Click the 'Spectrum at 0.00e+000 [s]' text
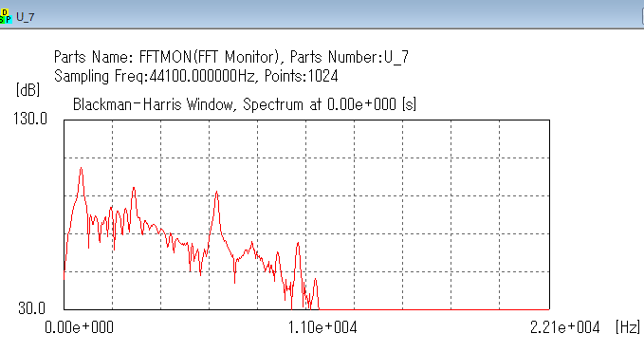 [x=329, y=104]
